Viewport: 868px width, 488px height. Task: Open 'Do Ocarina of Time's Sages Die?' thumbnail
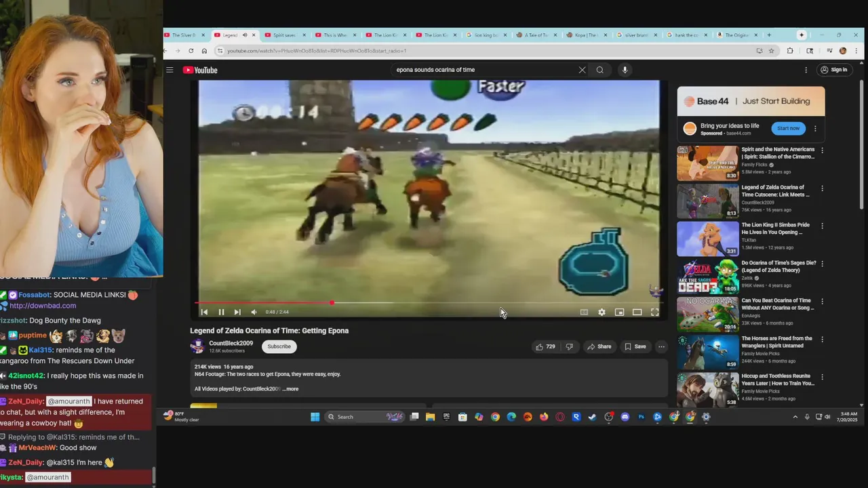point(707,276)
